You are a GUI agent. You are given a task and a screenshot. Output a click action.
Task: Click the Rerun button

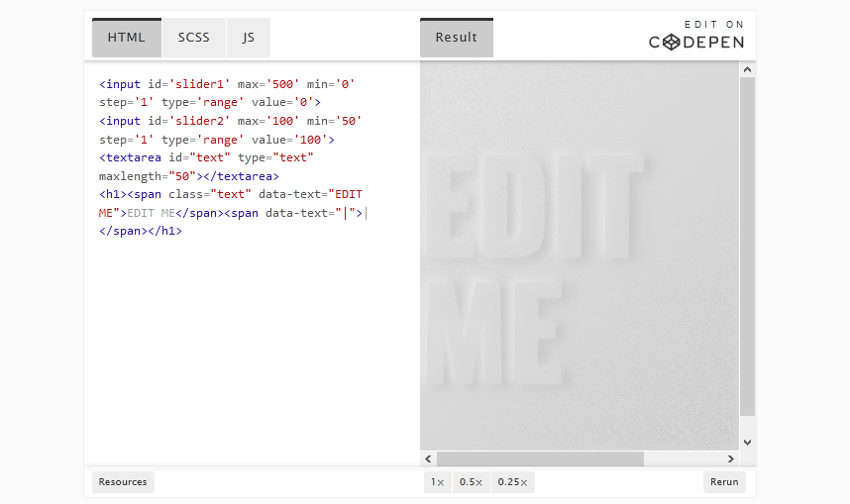[x=724, y=482]
